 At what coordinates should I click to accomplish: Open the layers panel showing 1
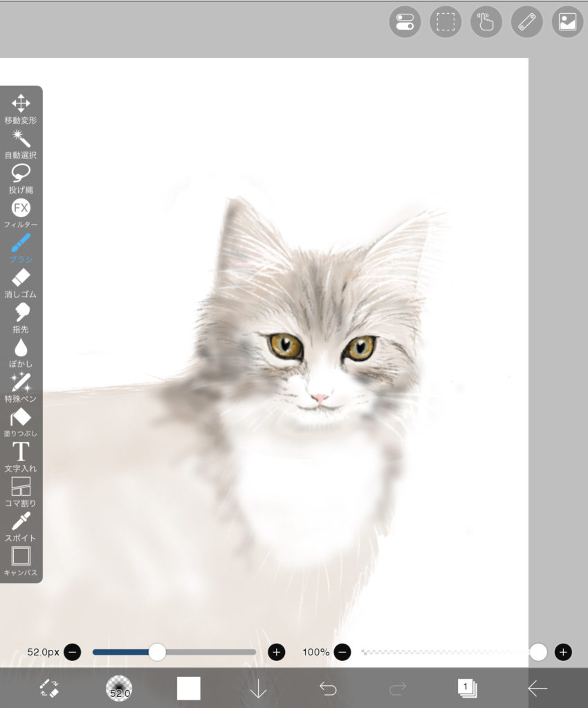(467, 688)
